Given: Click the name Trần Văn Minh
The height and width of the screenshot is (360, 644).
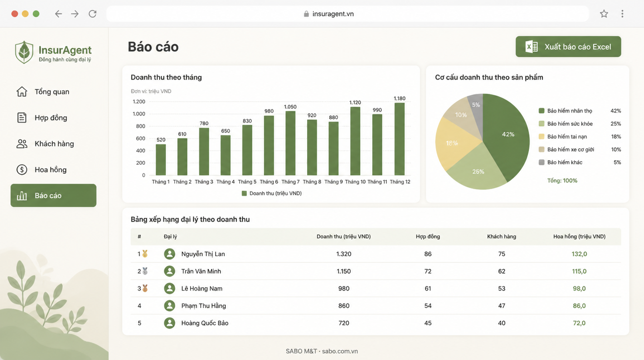Looking at the screenshot, I should [x=201, y=271].
